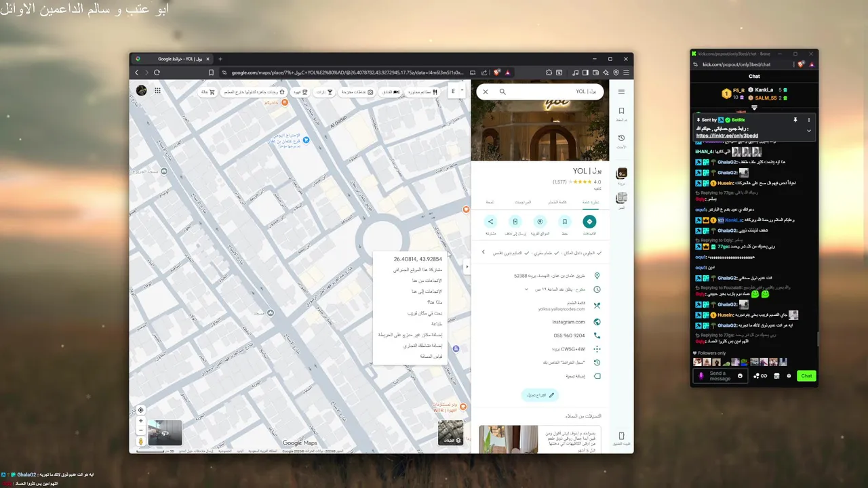
Task: Clear the YOL search with the X
Action: tap(486, 91)
